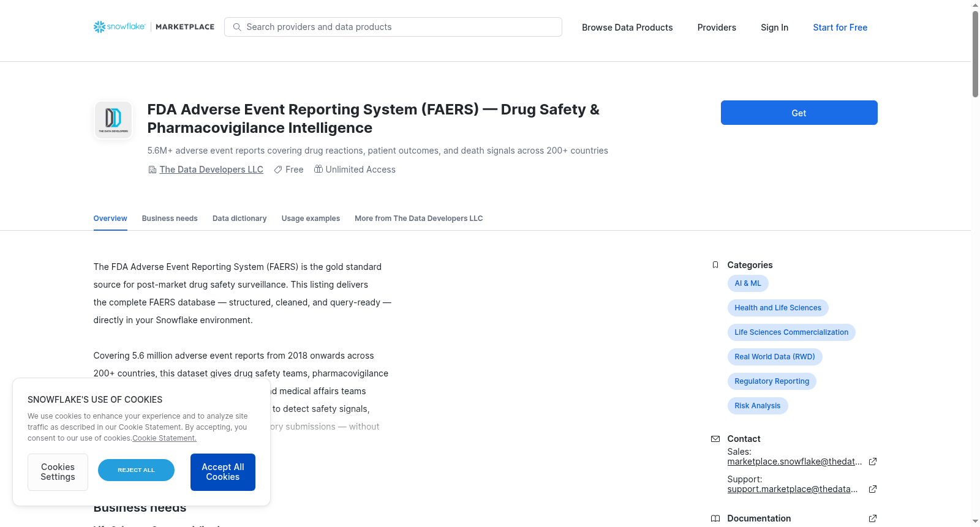Open the Documentation link
The image size is (980, 527).
[759, 518]
